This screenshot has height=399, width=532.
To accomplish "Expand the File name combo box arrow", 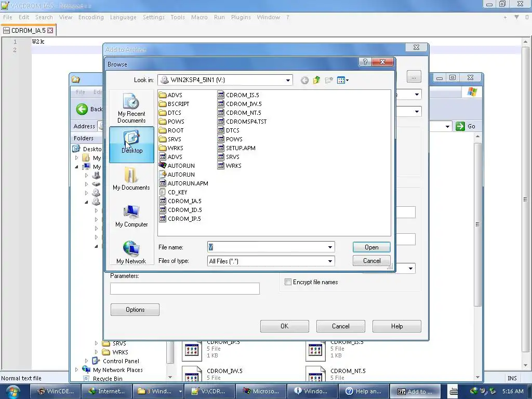I will click(330, 247).
